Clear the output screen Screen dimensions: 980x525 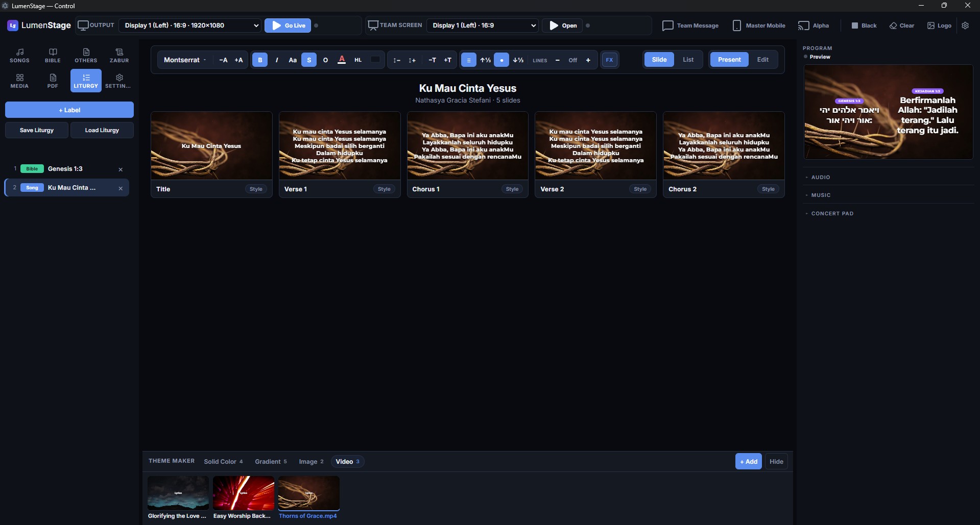click(902, 25)
